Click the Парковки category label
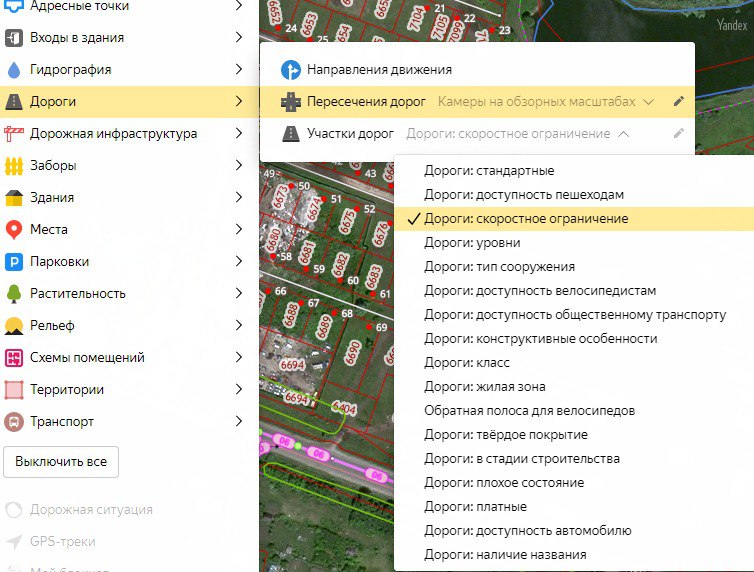 [59, 262]
